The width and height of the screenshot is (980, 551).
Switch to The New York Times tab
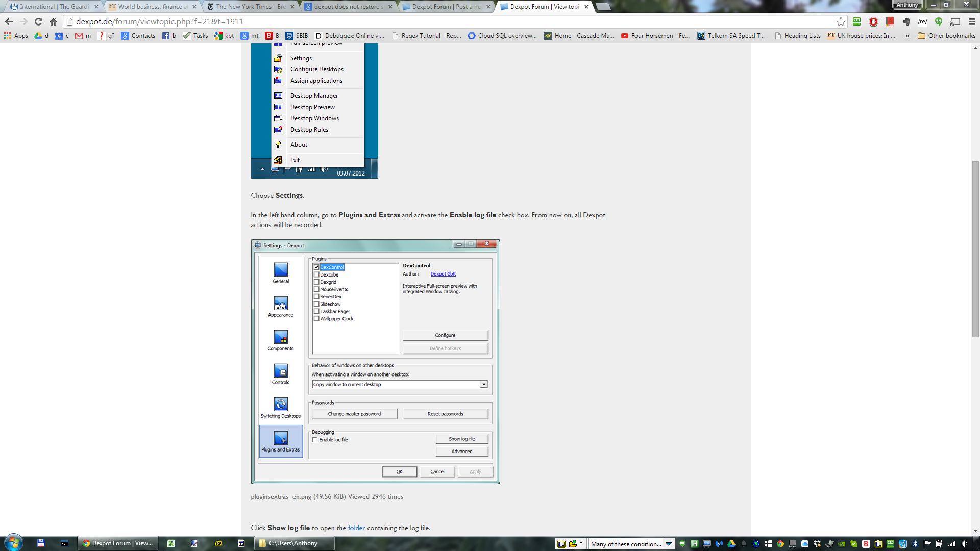250,7
